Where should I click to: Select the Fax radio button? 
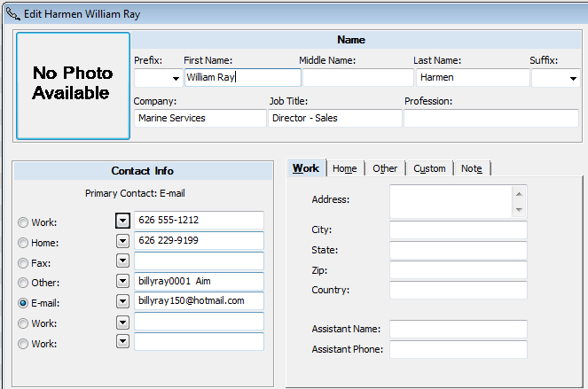click(x=23, y=263)
